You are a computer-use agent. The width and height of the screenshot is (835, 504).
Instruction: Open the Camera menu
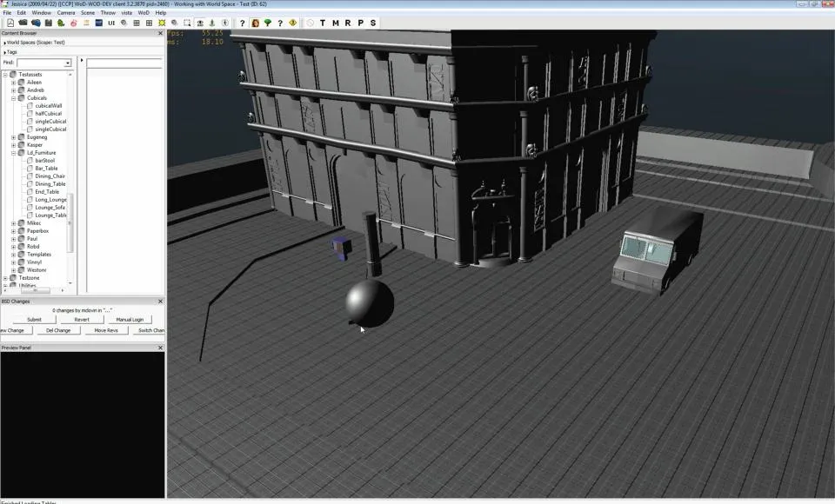(x=65, y=13)
